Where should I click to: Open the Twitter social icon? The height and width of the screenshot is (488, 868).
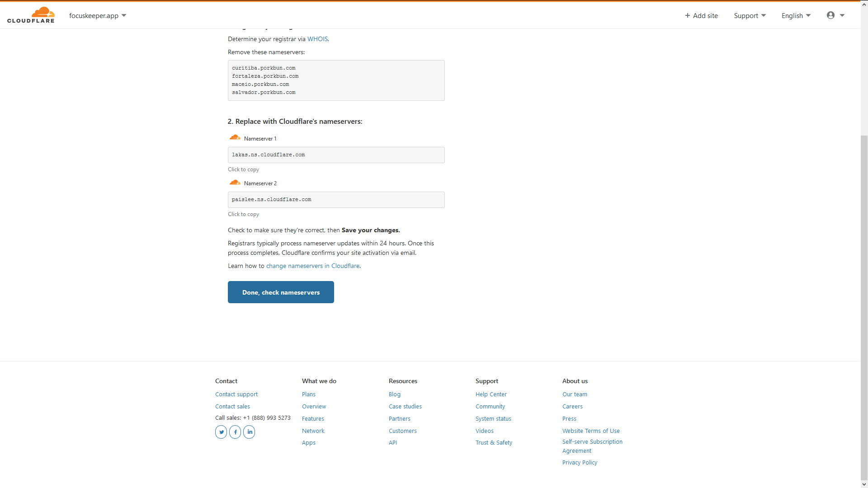coord(221,432)
